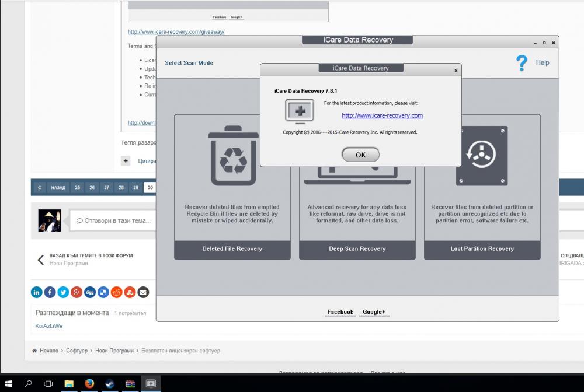584x392 pixels.
Task: Share on Digg icon
Action: 90,292
